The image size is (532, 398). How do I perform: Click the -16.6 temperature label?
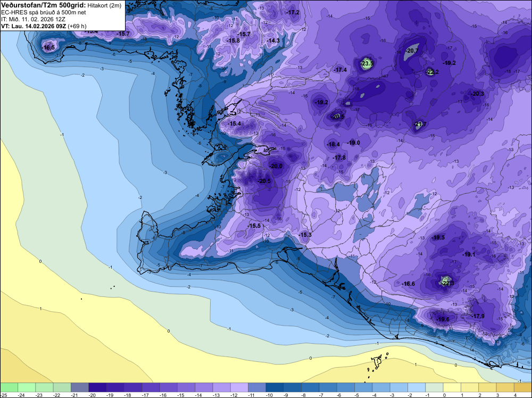(x=408, y=284)
